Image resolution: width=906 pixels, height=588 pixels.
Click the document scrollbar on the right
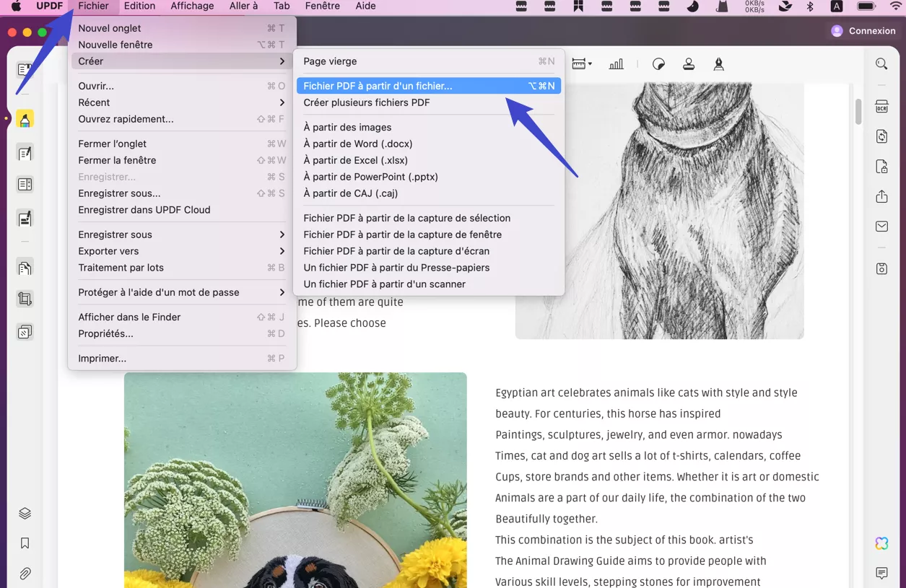pyautogui.click(x=858, y=112)
